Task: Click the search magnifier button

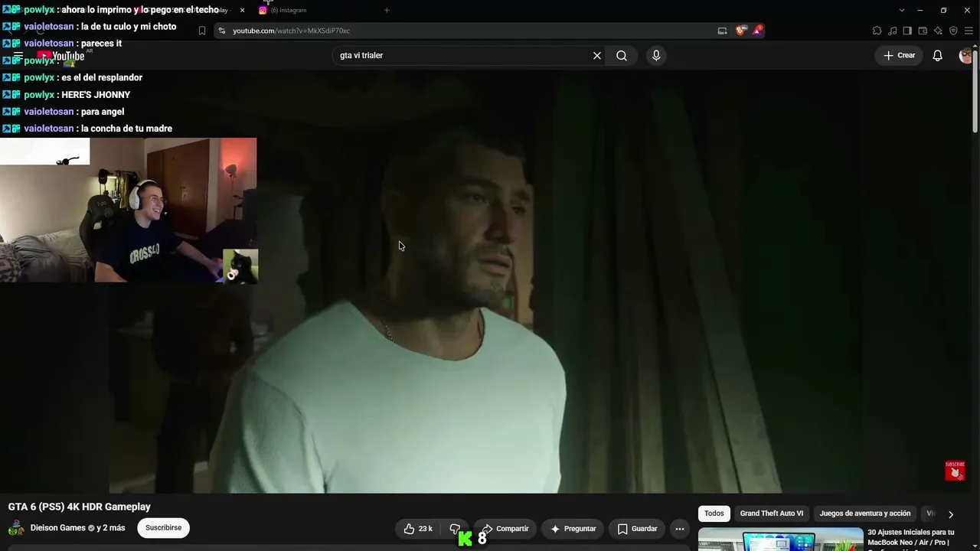Action: pos(622,55)
